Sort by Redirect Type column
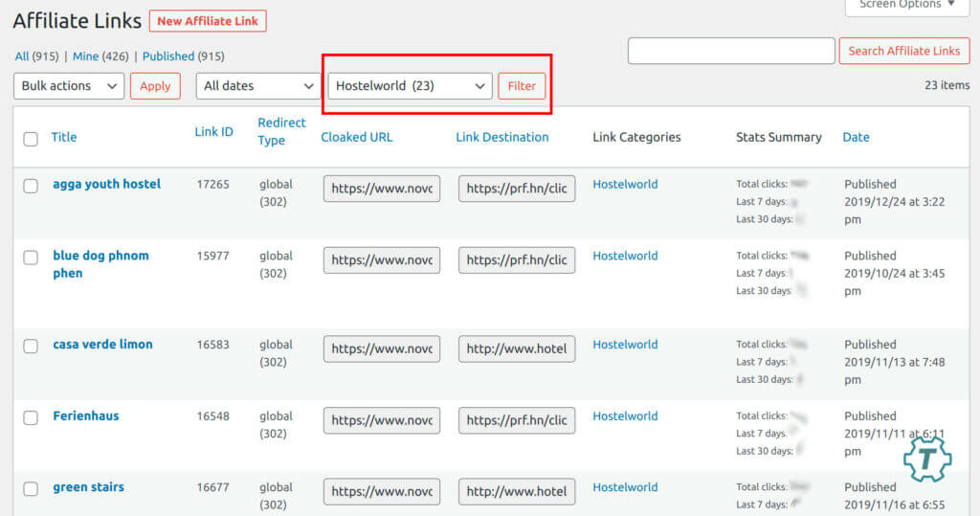Viewport: 980px width, 516px height. (282, 131)
